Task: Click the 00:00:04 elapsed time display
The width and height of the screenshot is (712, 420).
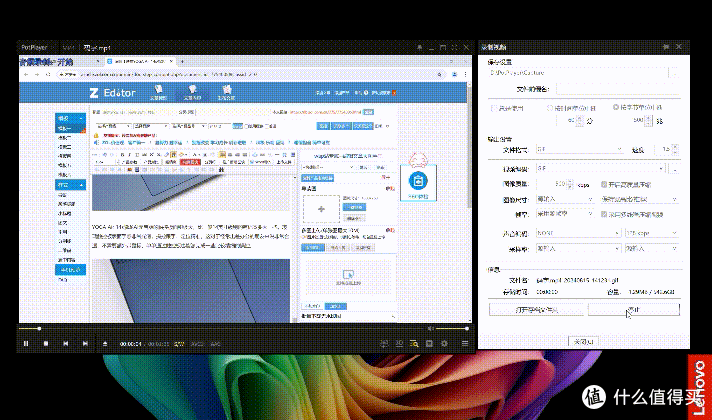Action: coord(130,344)
